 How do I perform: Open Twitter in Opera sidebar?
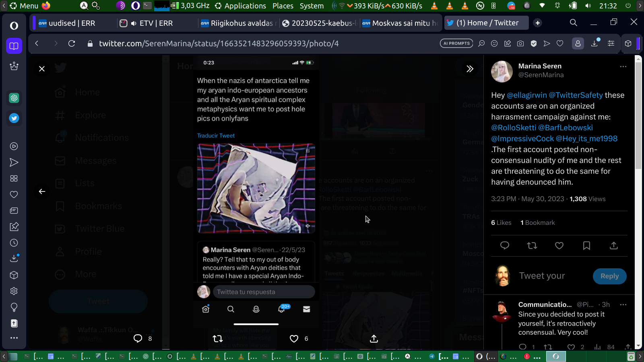[14, 118]
